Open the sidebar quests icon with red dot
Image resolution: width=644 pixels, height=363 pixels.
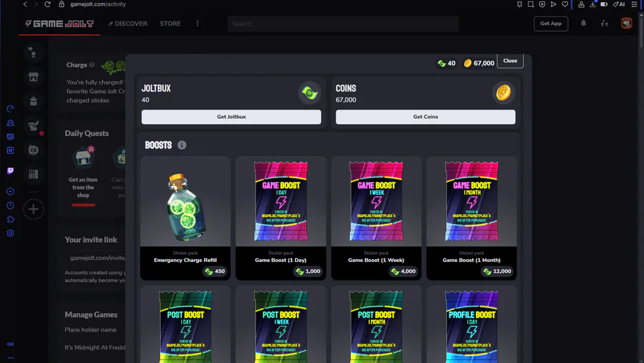tap(33, 126)
